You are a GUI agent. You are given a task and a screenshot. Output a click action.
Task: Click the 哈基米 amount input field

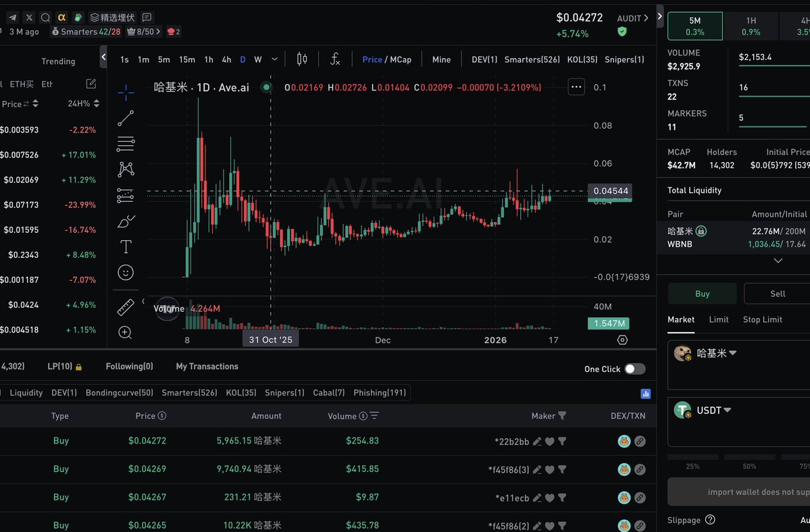coord(738,365)
